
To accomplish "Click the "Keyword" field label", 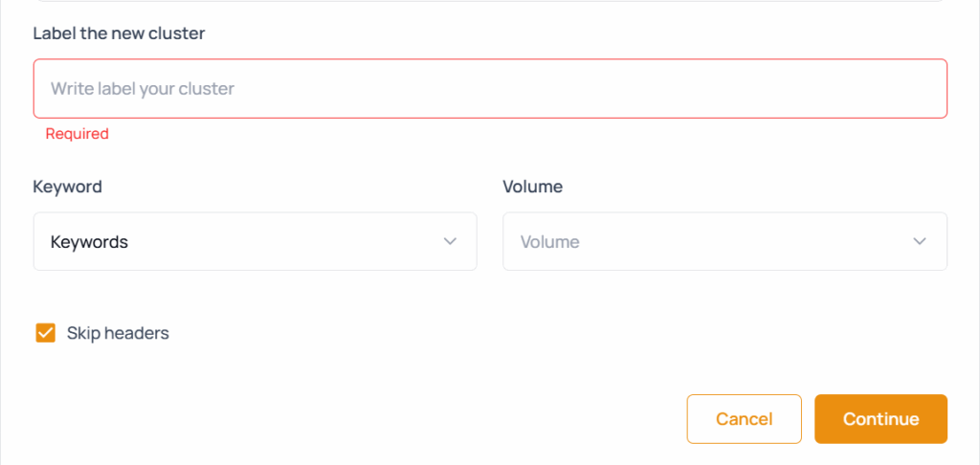I will click(67, 187).
